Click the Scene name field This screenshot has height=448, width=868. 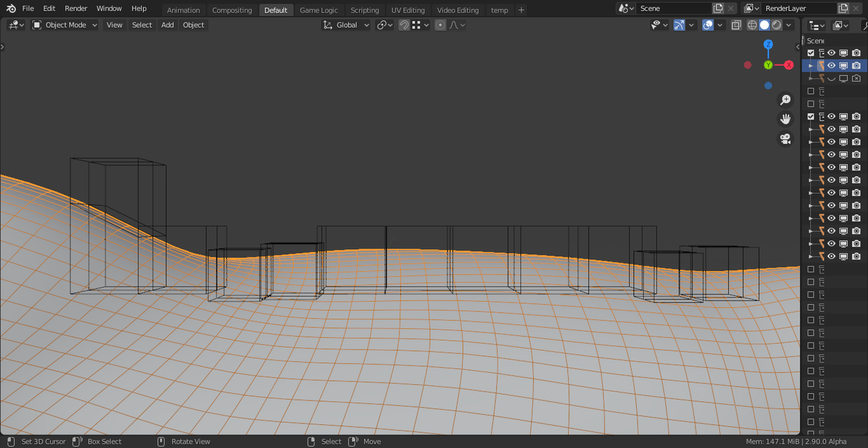(673, 8)
